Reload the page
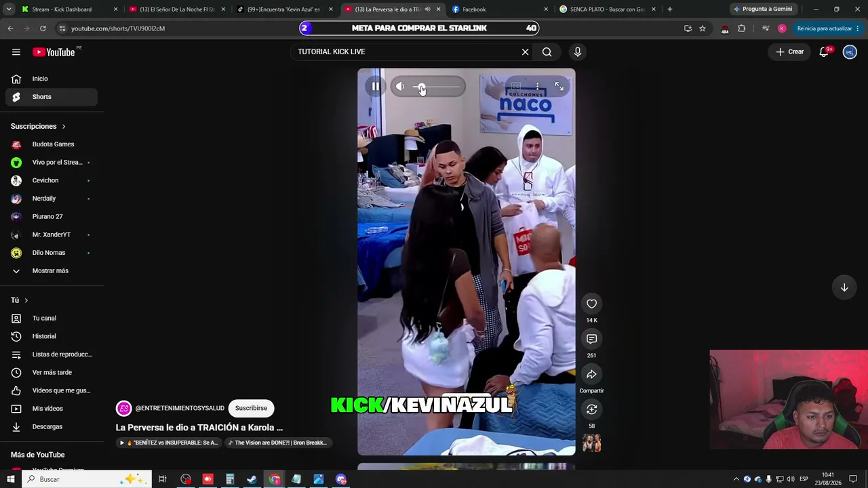This screenshot has width=868, height=488. tap(43, 28)
